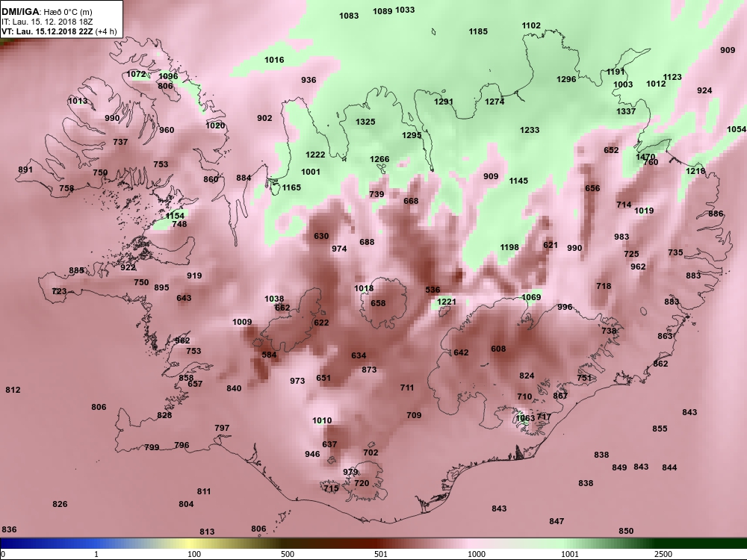Click the 812 value over the western sea
The image size is (747, 560).
pos(13,390)
